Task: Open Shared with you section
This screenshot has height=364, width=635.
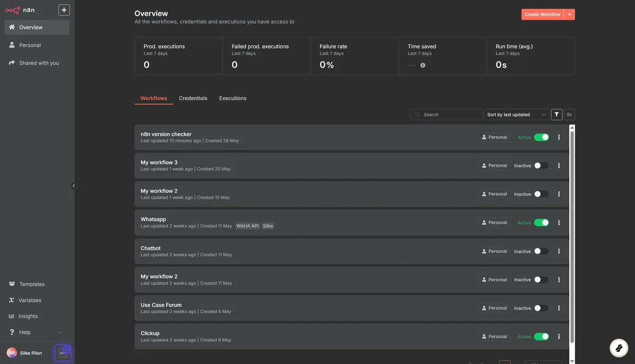Action: point(37,62)
